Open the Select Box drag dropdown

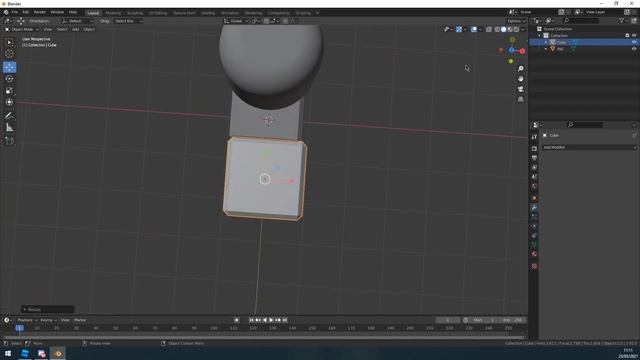click(x=128, y=21)
